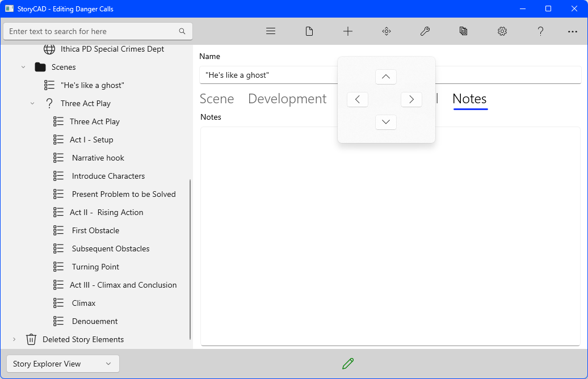Click the File document icon in the toolbar
Screen dimensions: 588x379
[309, 31]
